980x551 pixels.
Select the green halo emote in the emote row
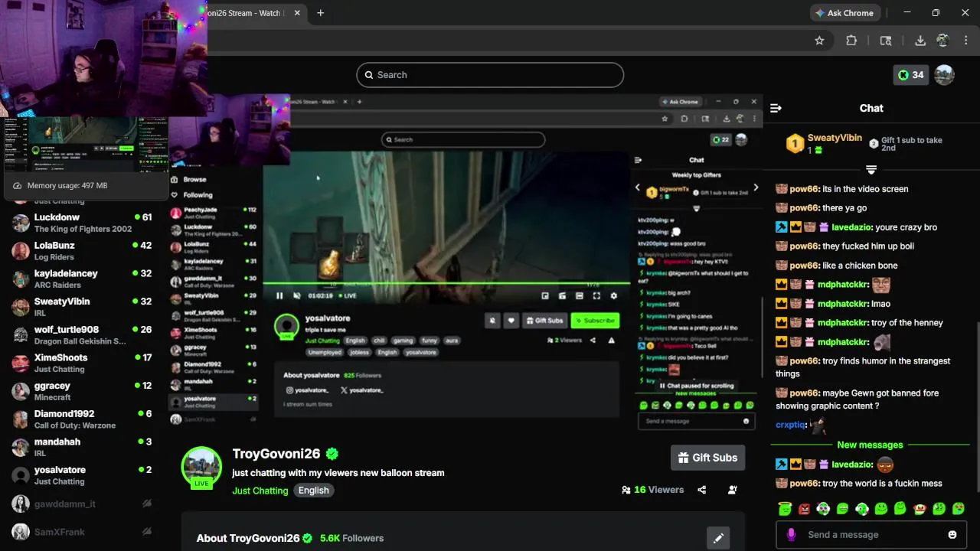pyautogui.click(x=784, y=508)
